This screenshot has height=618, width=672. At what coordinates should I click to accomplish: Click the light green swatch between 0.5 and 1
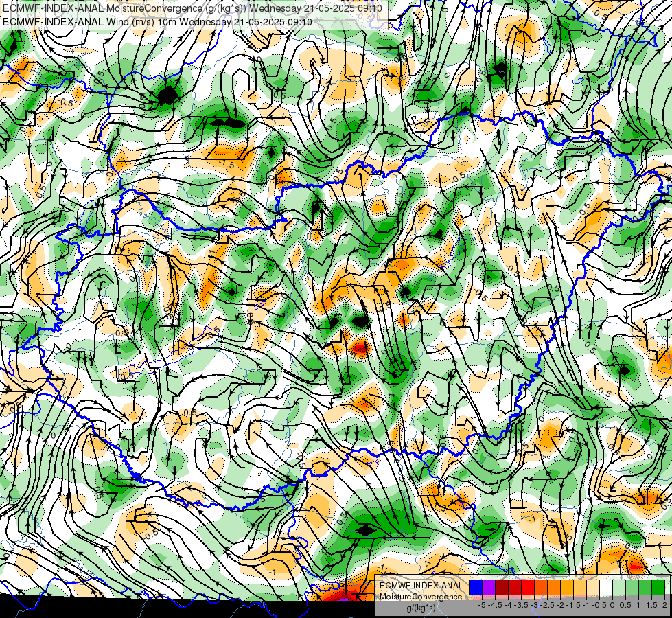coord(632,587)
